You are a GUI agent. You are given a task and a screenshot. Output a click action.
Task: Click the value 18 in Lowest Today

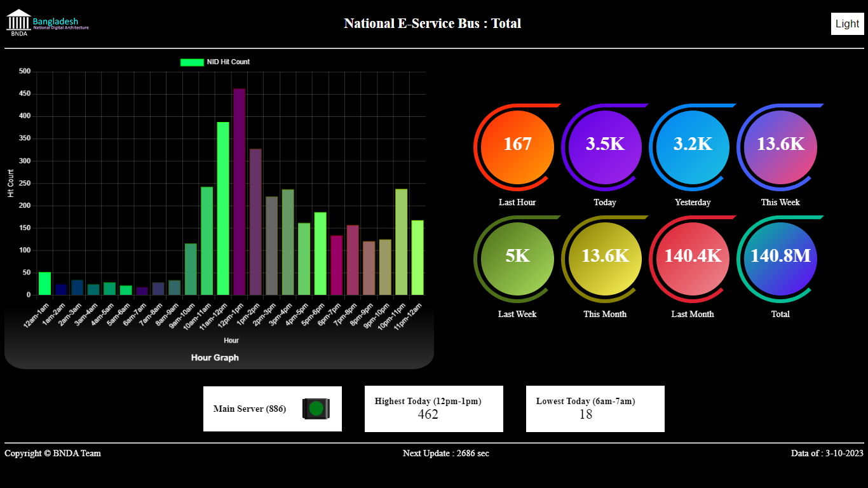tap(585, 414)
